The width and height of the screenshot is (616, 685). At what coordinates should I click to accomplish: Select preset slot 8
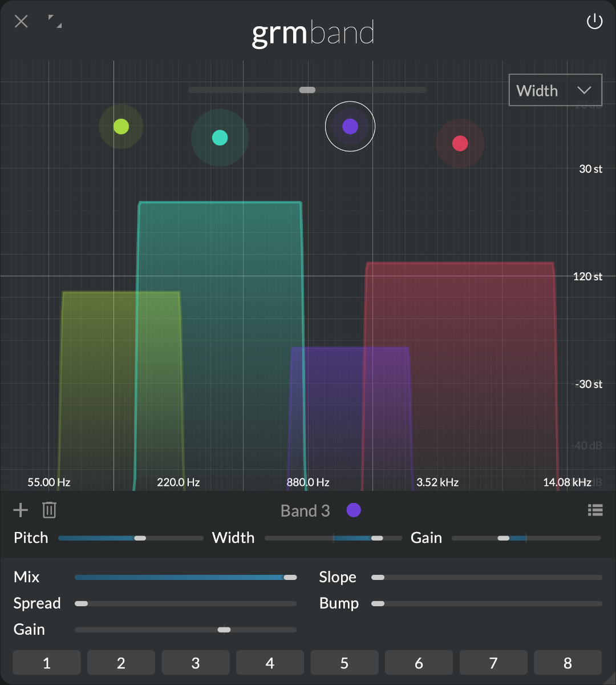tap(568, 663)
